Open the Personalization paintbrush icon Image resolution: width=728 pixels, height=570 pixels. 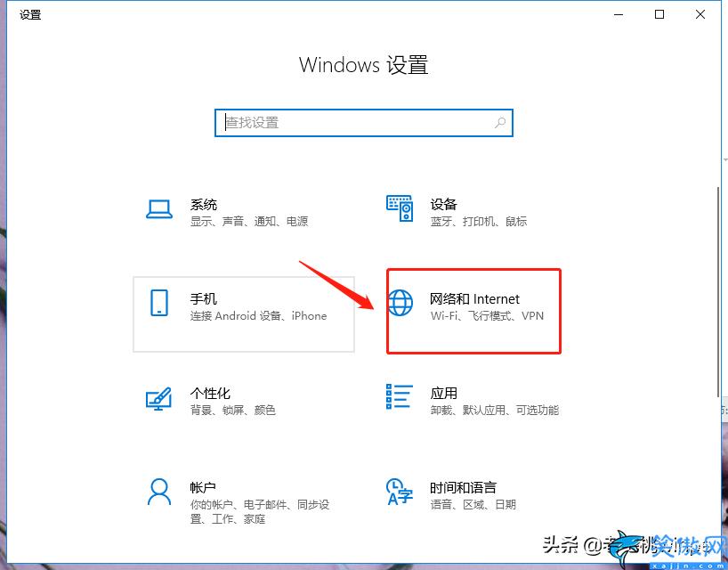pyautogui.click(x=158, y=399)
